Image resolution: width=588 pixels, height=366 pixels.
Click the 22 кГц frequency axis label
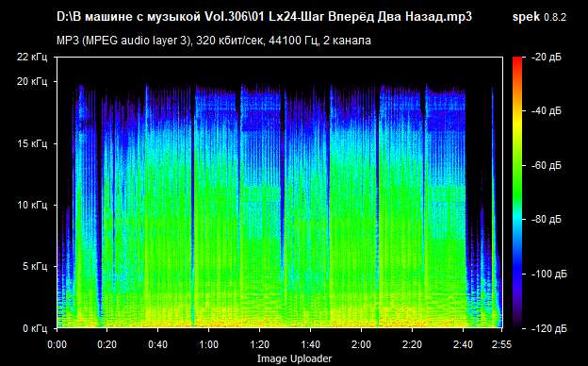[x=33, y=57]
